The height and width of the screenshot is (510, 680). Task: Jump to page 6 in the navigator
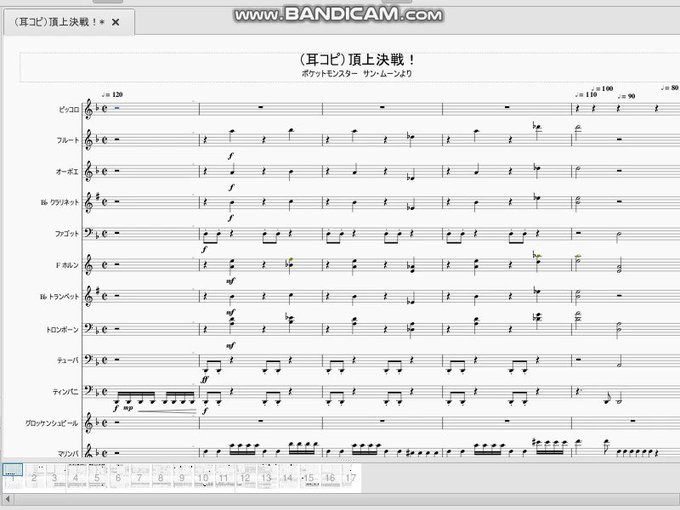118,477
